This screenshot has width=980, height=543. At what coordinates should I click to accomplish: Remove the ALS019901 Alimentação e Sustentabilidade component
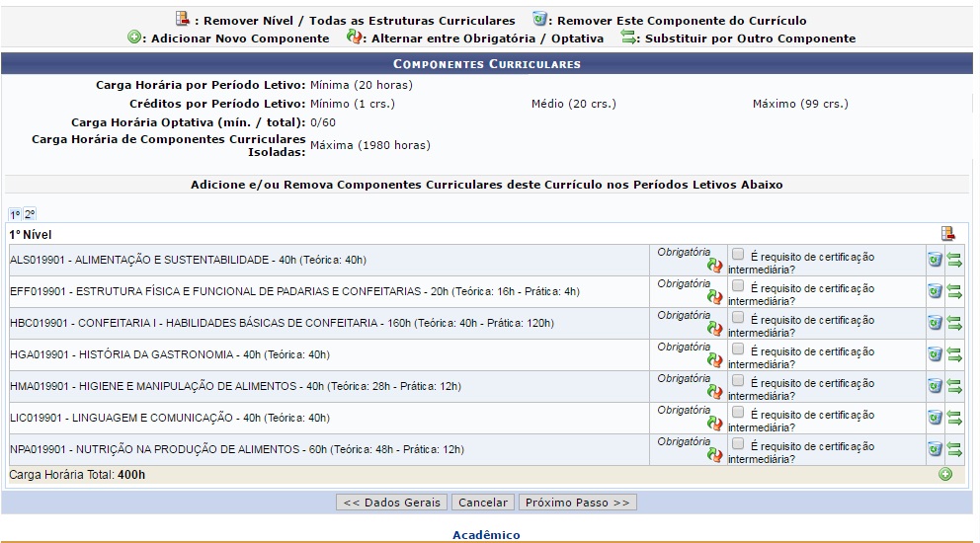[x=935, y=260]
